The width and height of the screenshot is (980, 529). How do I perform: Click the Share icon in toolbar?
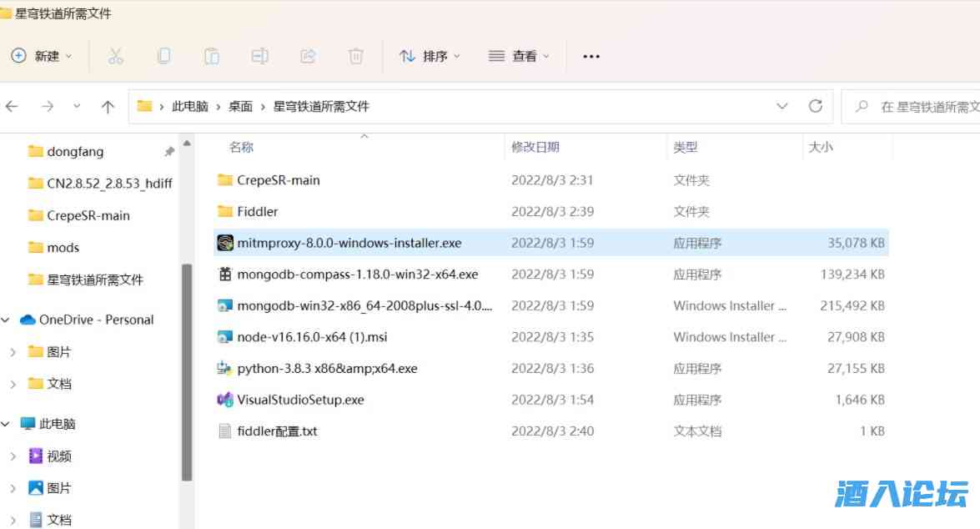[308, 56]
